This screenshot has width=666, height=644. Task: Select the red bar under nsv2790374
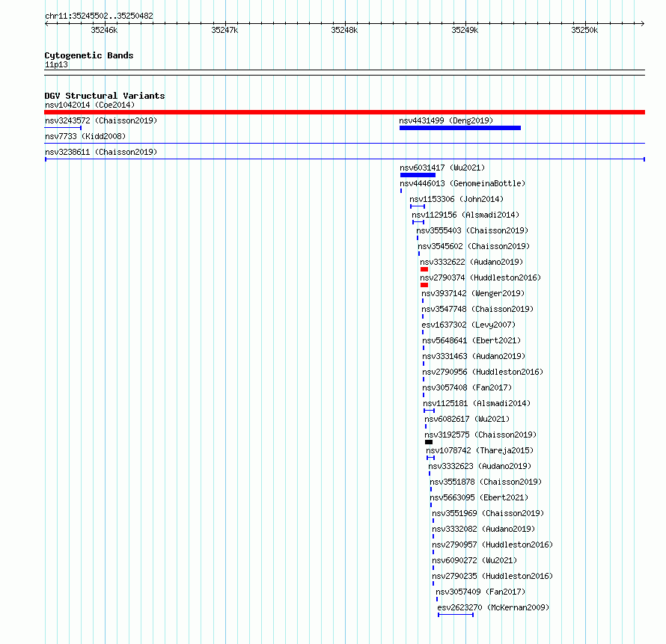[x=424, y=285]
